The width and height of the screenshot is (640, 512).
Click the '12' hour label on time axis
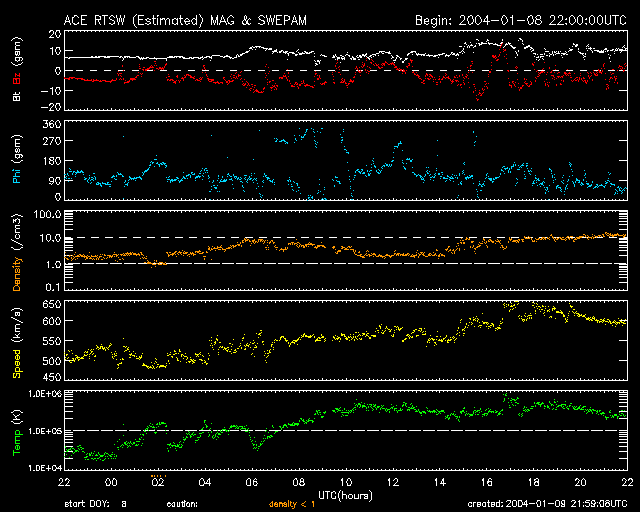click(x=393, y=482)
